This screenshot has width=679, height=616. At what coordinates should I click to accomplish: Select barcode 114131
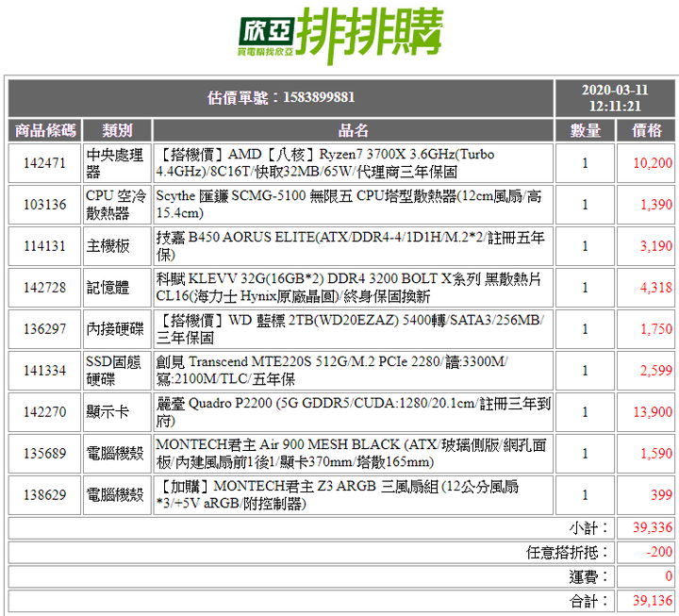[44, 246]
